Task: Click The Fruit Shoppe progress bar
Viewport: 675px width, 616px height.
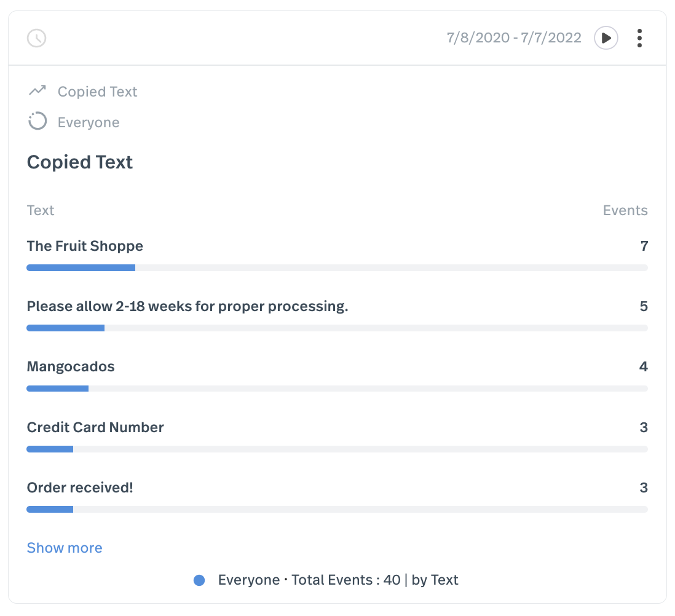Action: point(337,268)
